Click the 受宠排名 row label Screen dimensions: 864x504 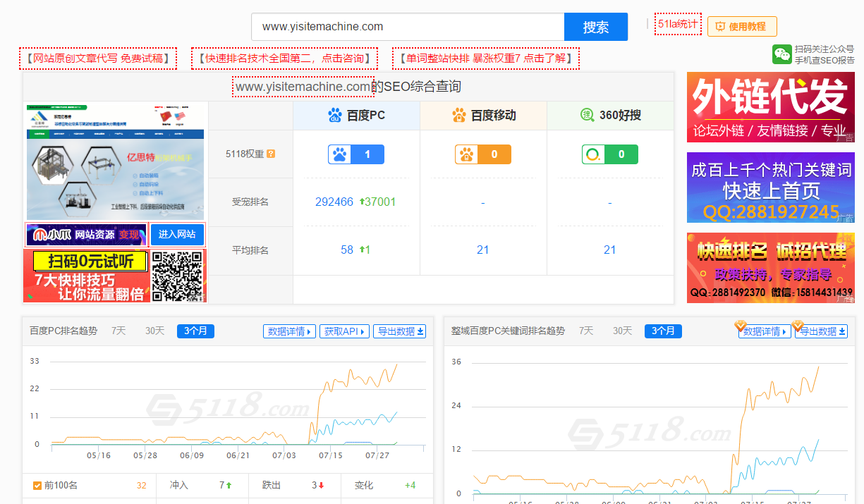pos(250,202)
